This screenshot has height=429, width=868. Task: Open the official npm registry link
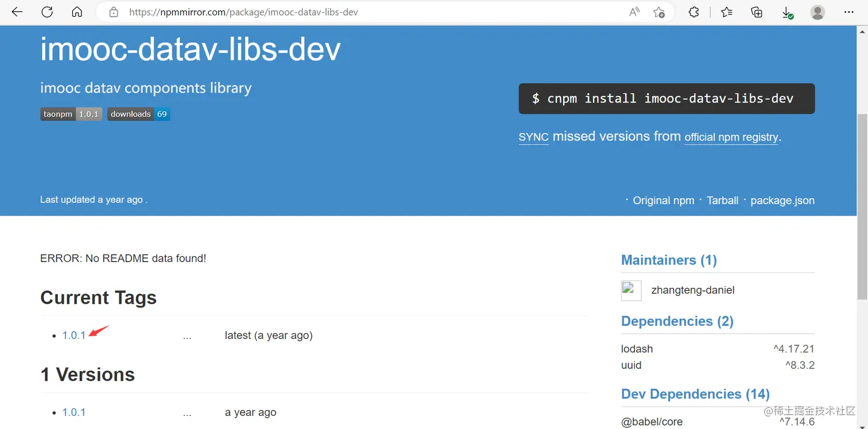731,137
